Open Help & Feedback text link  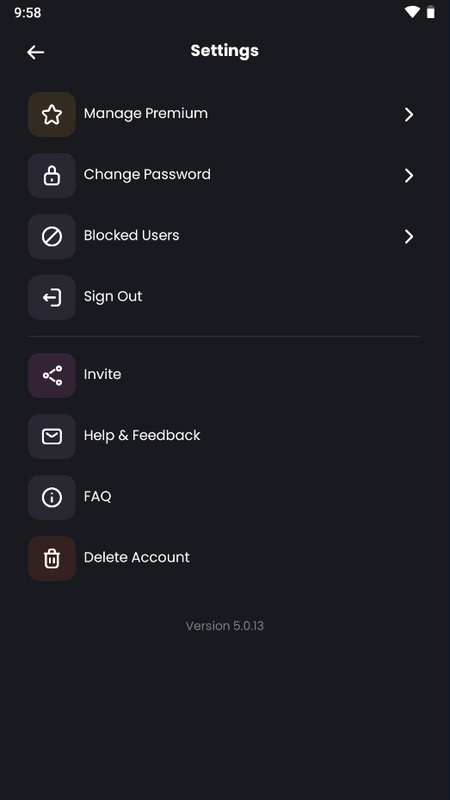click(142, 435)
